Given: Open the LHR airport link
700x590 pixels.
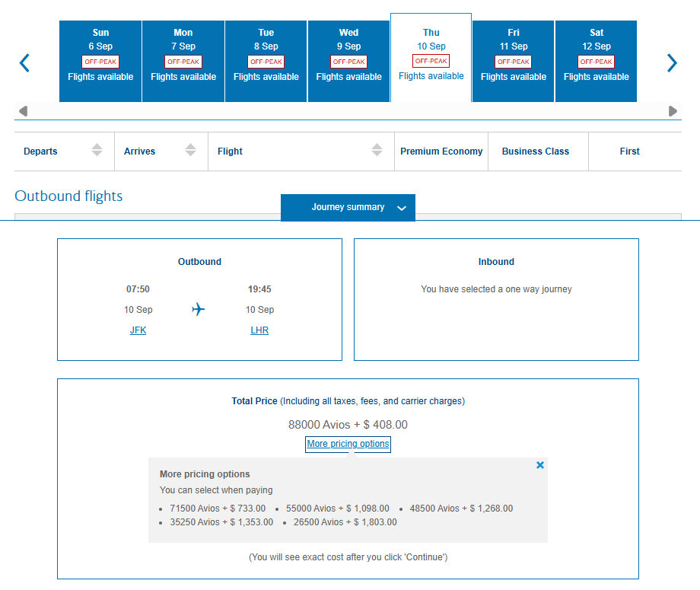Looking at the screenshot, I should click(259, 330).
